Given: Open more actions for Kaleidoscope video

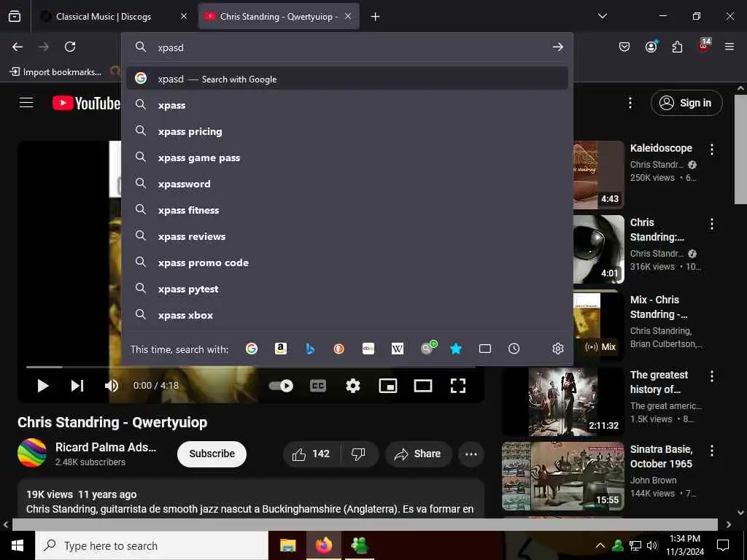Looking at the screenshot, I should [712, 149].
